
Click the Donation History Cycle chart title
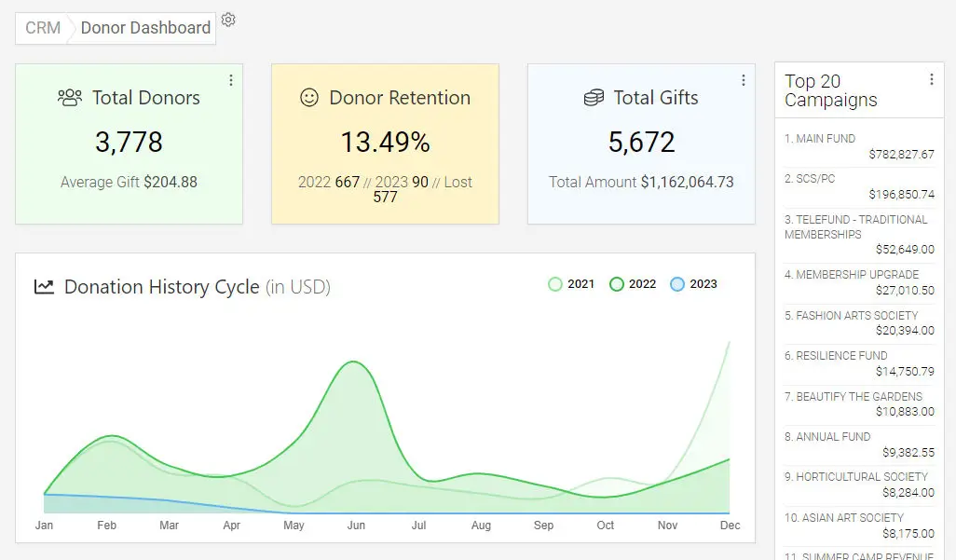pos(198,287)
